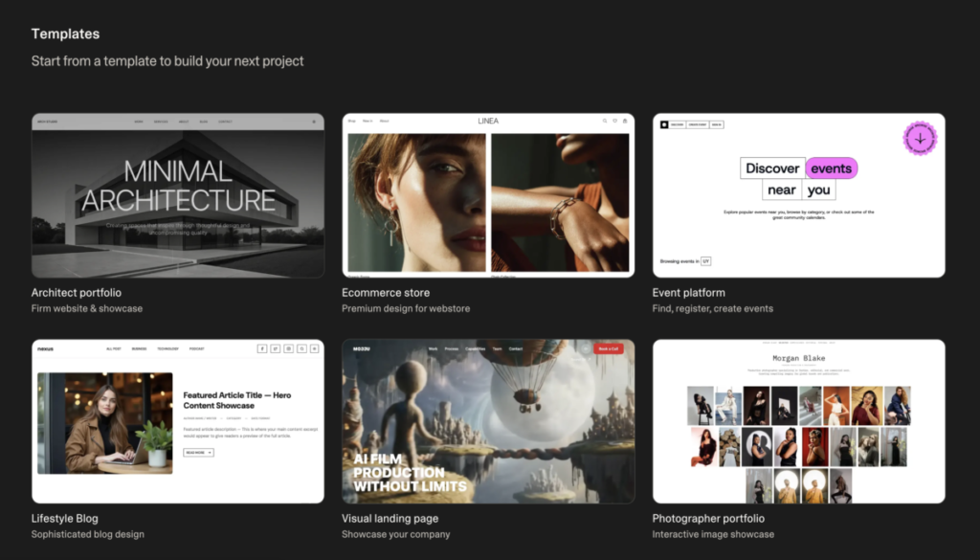
Task: Click the pink circular download arrow badge
Action: [920, 138]
